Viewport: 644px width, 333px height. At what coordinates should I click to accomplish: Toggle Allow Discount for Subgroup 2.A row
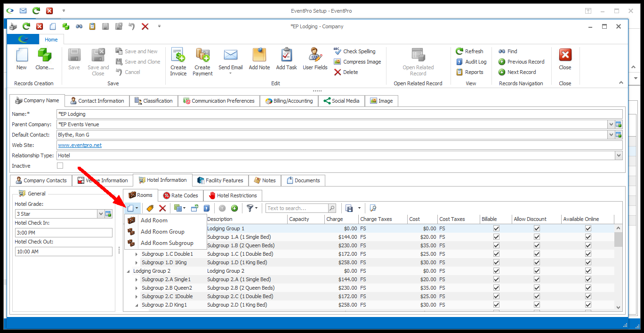(537, 279)
